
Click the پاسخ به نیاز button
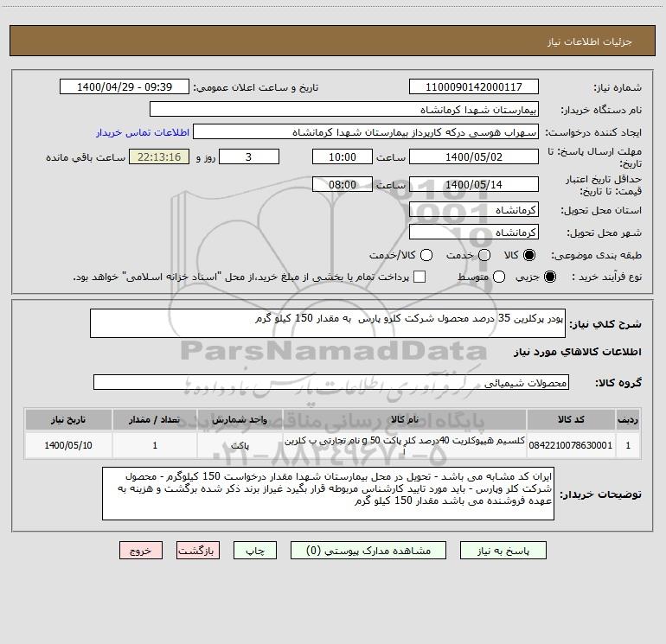tap(503, 551)
